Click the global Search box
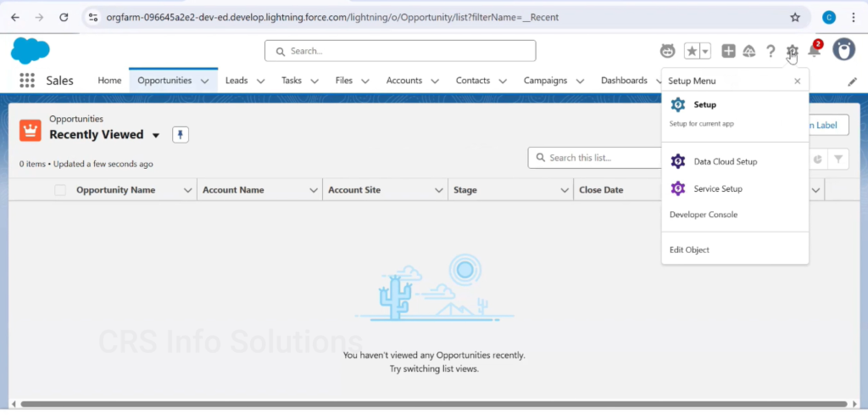 [400, 51]
